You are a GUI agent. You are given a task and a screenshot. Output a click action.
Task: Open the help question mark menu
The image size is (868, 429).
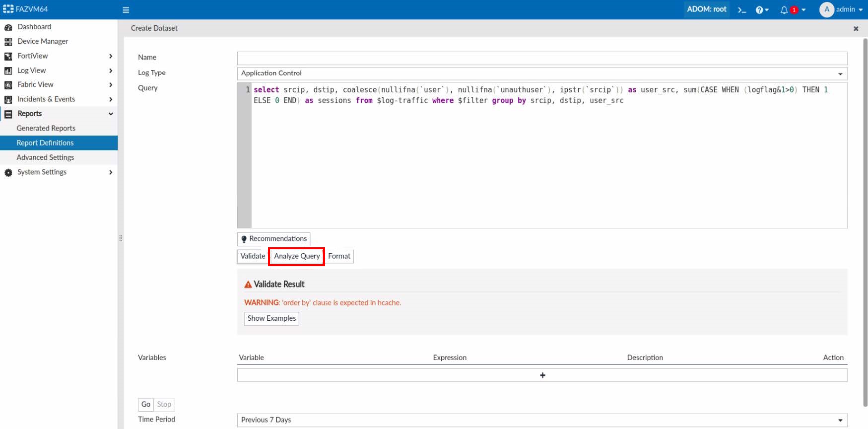[x=761, y=10]
